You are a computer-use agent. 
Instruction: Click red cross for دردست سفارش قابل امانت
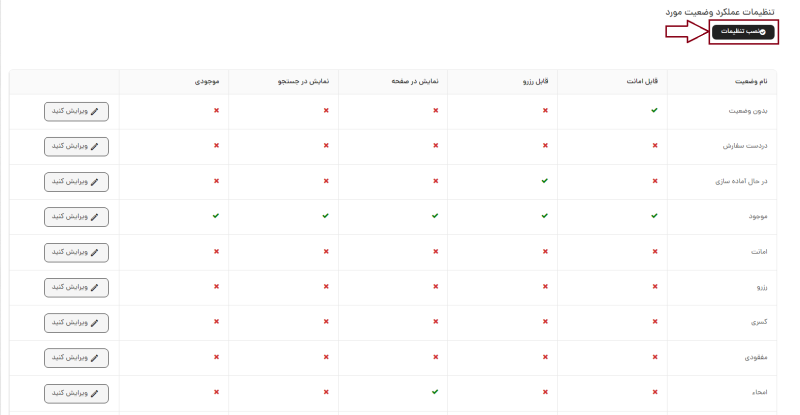coord(654,146)
